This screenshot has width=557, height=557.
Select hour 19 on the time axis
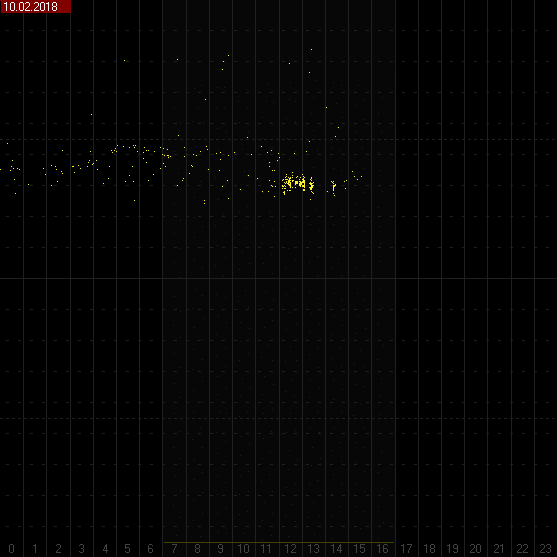click(452, 548)
